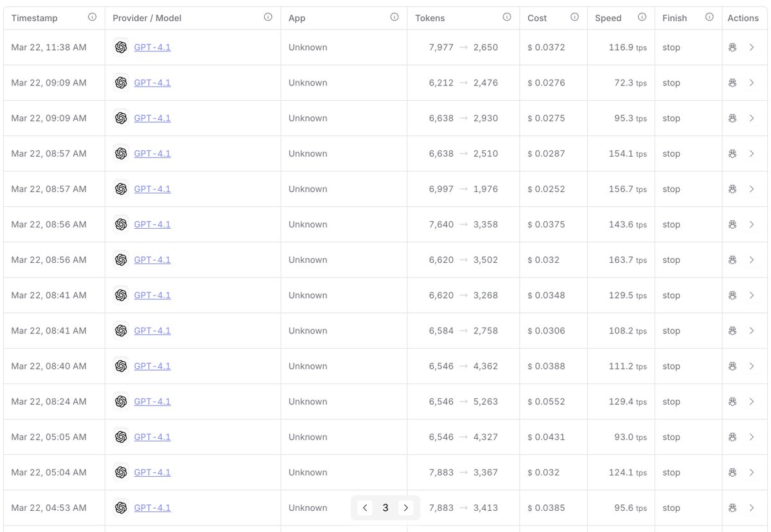This screenshot has height=532, width=771.
Task: Expand the 05:04 AM row via its chevron
Action: click(752, 472)
